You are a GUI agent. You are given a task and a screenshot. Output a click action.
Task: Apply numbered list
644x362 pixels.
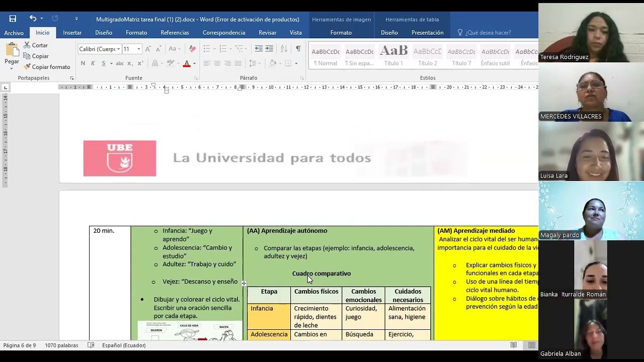click(222, 49)
